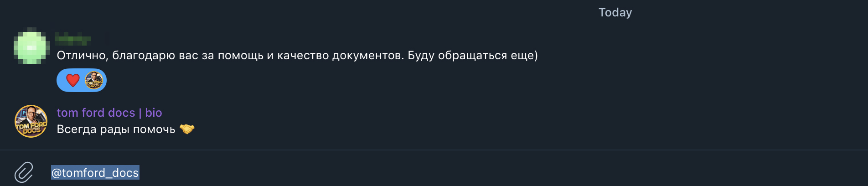
Task: Click the handshake emoji in the reply
Action: click(x=187, y=129)
